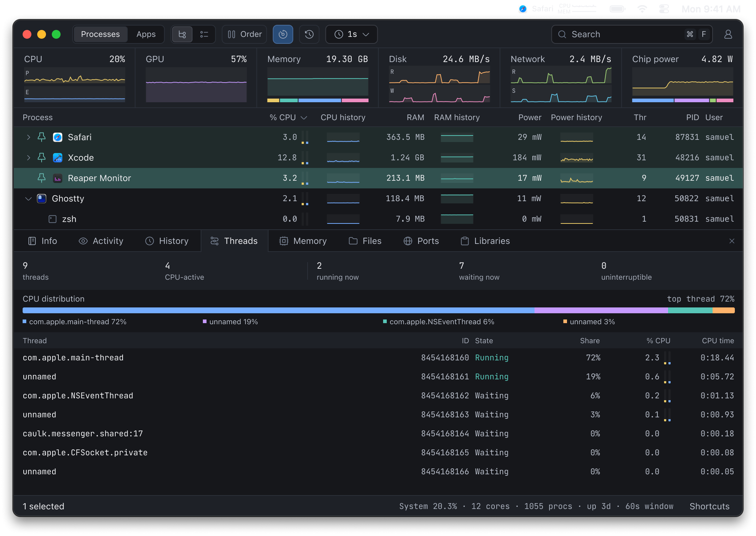Open the 1s refresh interval dropdown

351,34
